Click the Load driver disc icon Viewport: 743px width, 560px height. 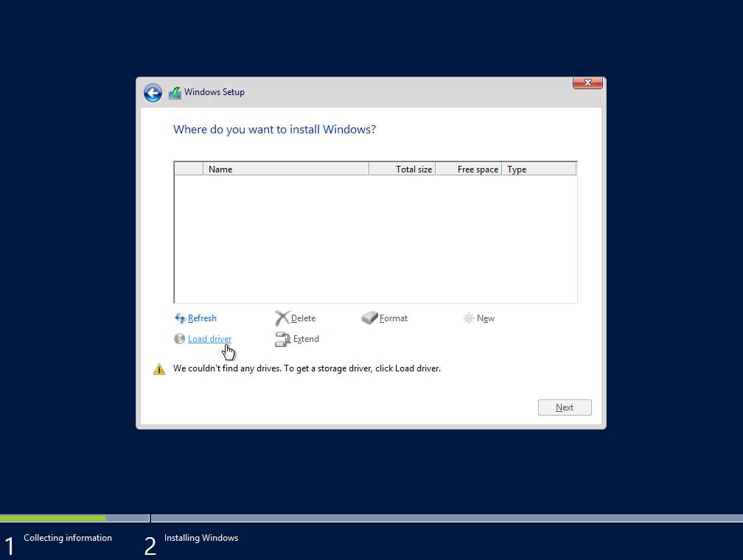pyautogui.click(x=179, y=339)
